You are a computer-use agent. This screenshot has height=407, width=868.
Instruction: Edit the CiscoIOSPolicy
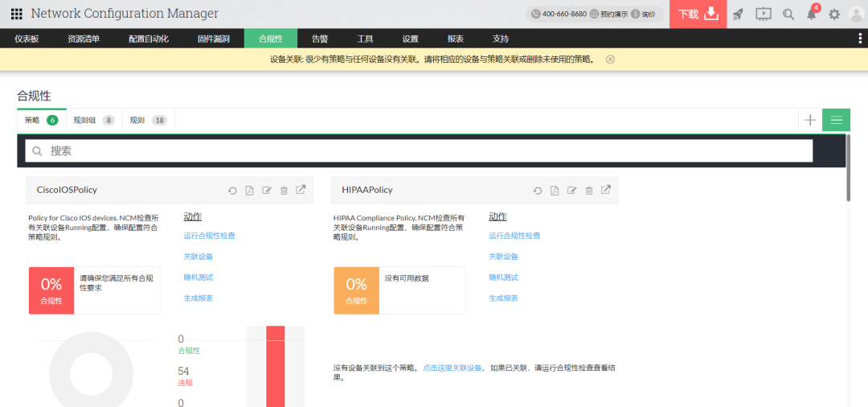(x=267, y=191)
